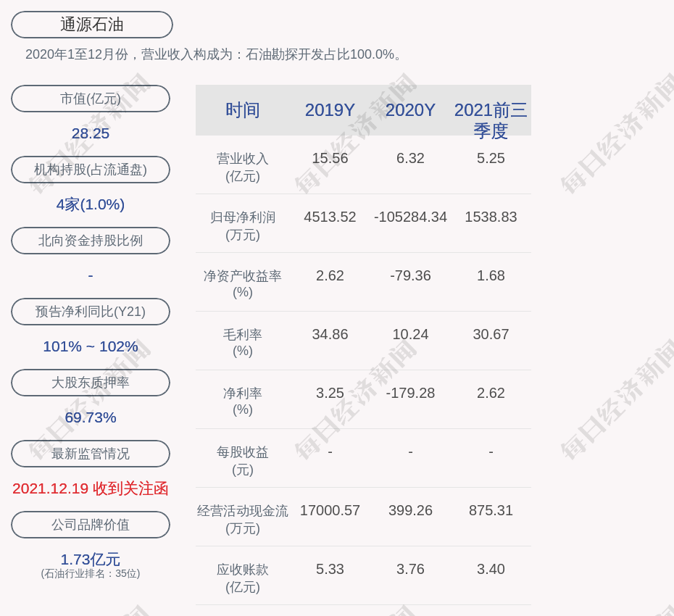Image resolution: width=674 pixels, height=616 pixels.
Task: Select the 北向资金持股比例 label pill
Action: pos(91,241)
